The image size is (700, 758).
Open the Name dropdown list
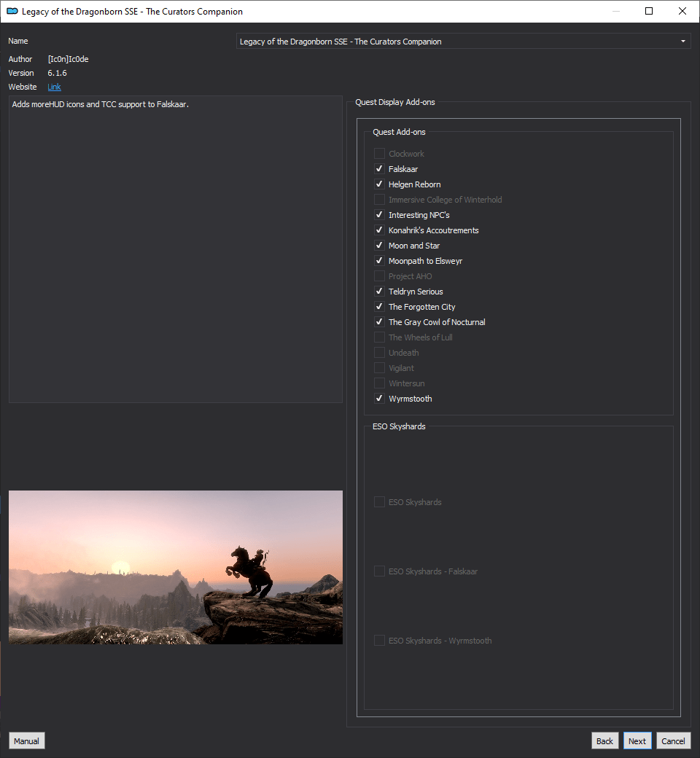463,41
